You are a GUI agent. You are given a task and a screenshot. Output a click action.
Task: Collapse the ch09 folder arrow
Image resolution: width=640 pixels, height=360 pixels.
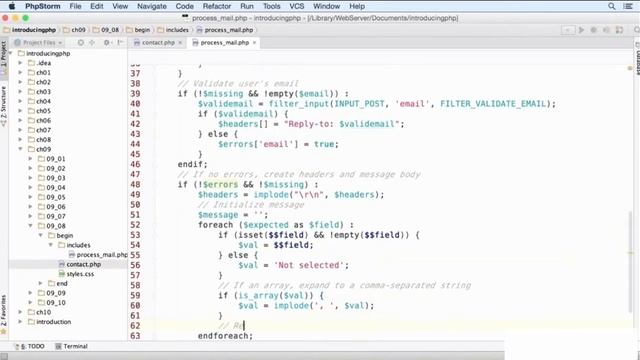20,149
